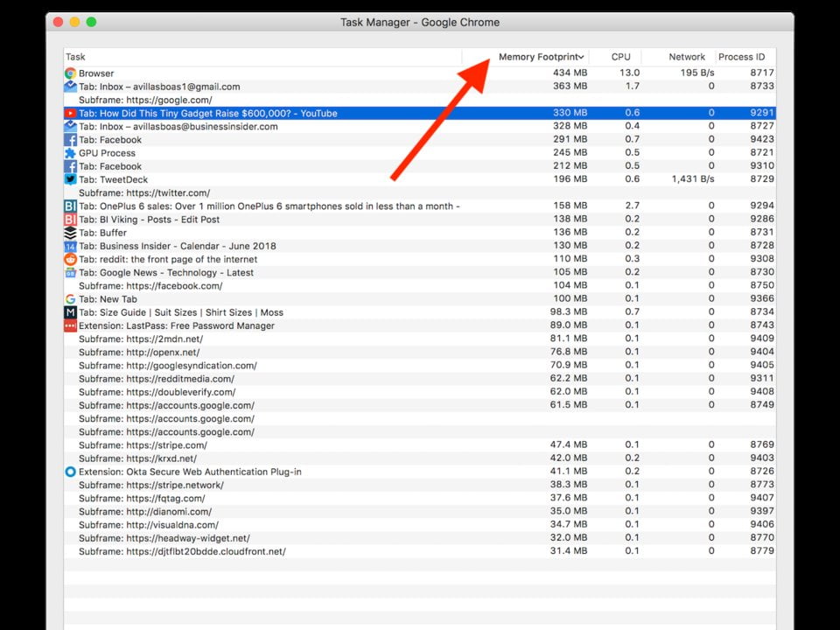Screen dimensions: 840x630
Task: Select the Buffer stacked-layers icon
Action: coord(70,233)
